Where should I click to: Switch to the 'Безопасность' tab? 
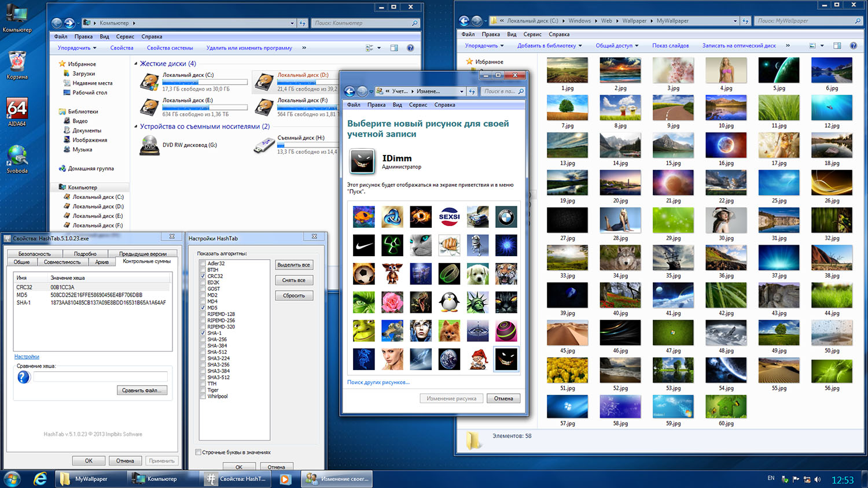click(x=34, y=254)
